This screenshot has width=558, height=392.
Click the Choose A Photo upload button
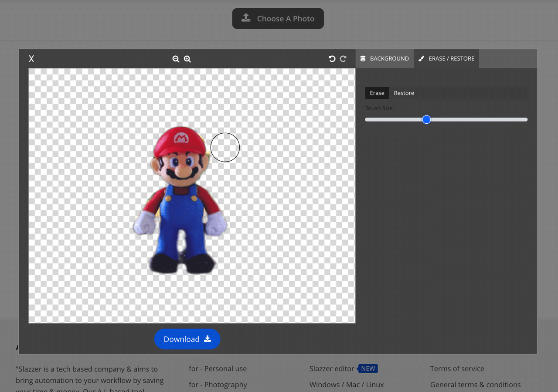pyautogui.click(x=278, y=18)
